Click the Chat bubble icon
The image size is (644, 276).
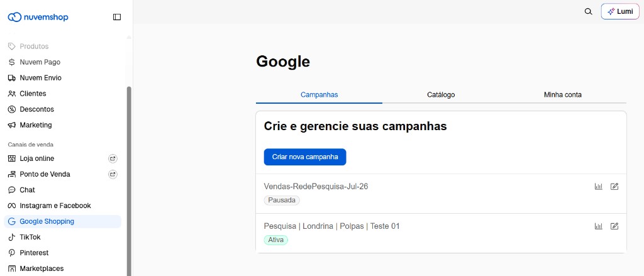pos(12,190)
